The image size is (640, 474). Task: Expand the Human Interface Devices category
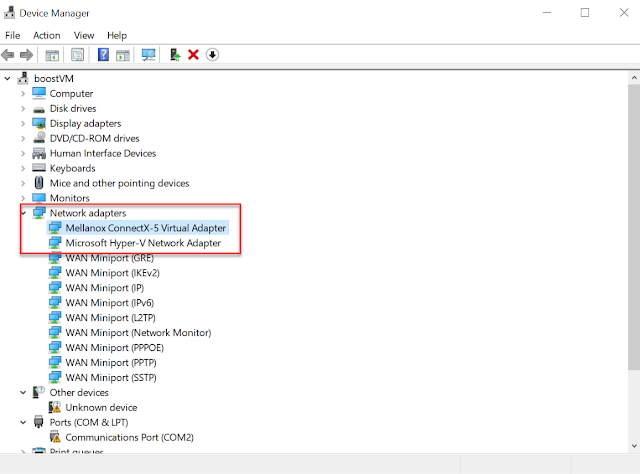coord(23,154)
